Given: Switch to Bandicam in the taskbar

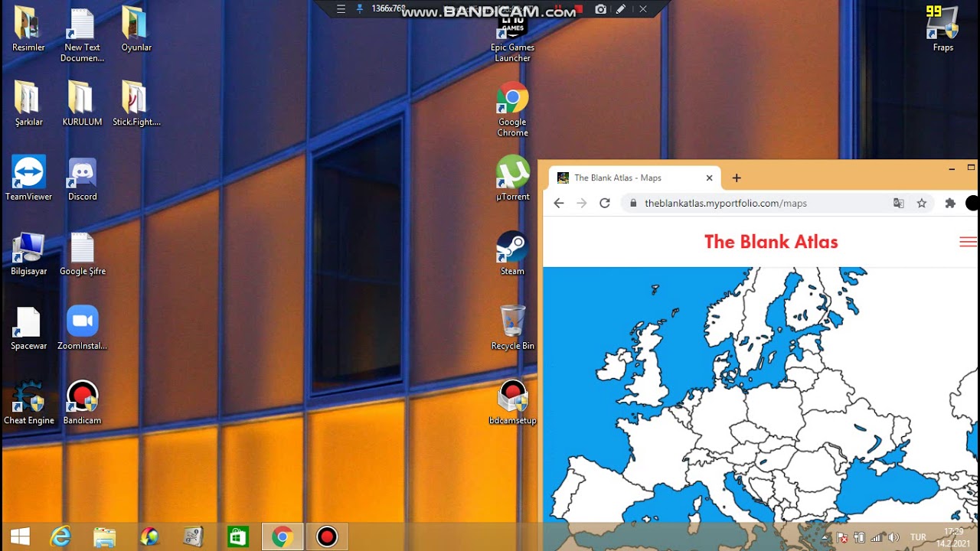Looking at the screenshot, I should tap(327, 537).
